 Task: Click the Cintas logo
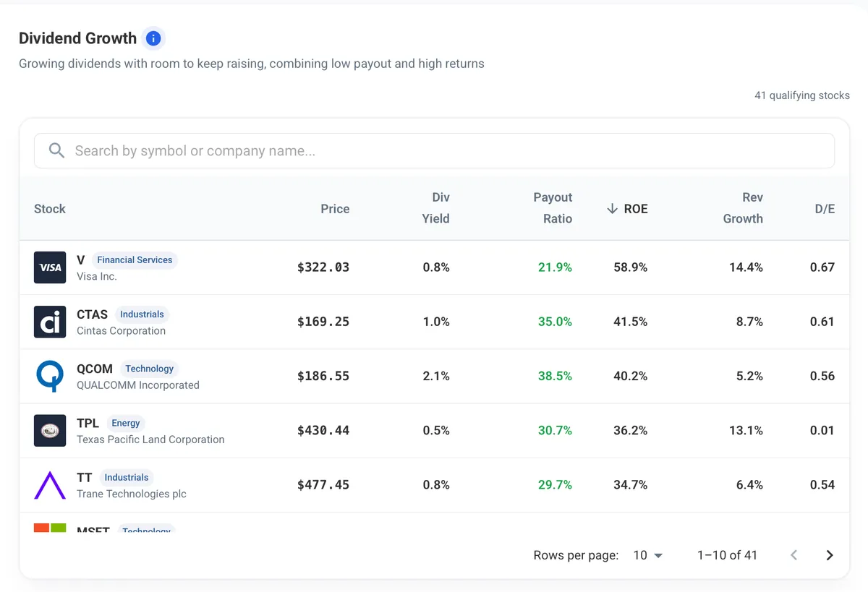(x=50, y=322)
